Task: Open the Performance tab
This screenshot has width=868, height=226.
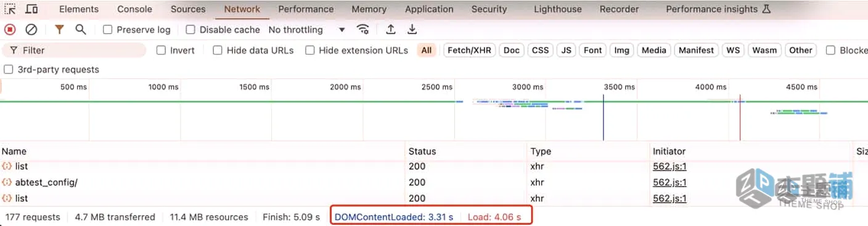Action: 306,9
